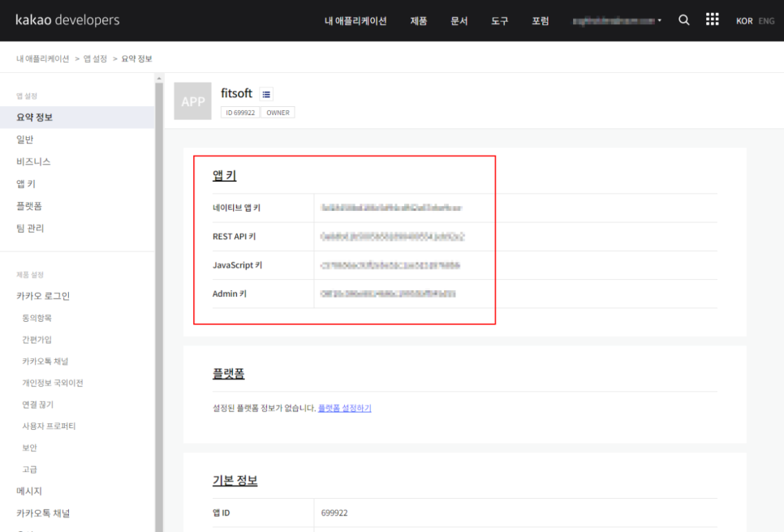The height and width of the screenshot is (532, 784).
Task: Open 카카오톡 채널 under 카카오 로그인
Action: tap(45, 361)
